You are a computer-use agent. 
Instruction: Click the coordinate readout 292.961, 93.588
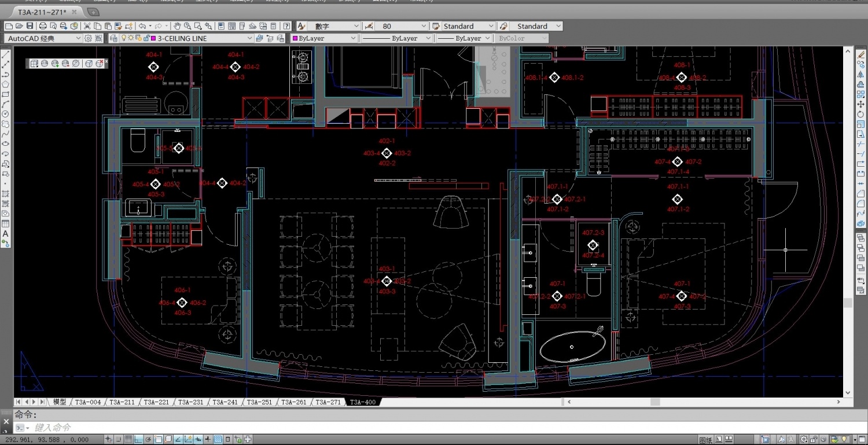tap(47, 439)
